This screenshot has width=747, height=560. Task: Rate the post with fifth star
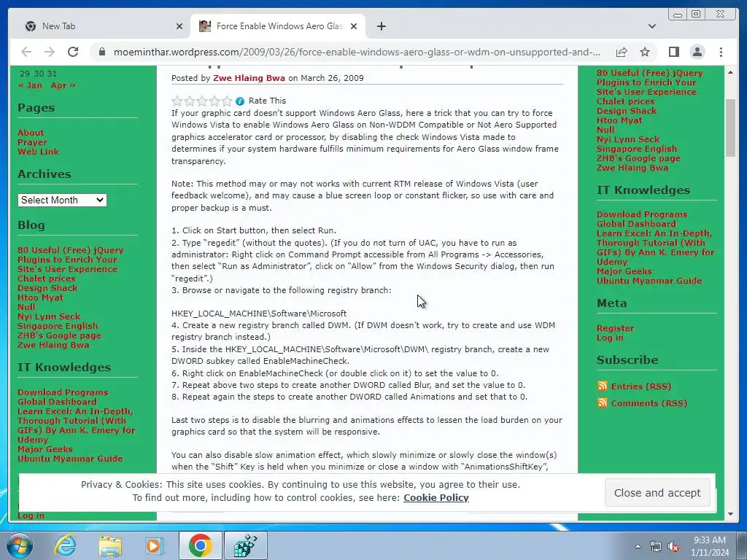click(227, 101)
